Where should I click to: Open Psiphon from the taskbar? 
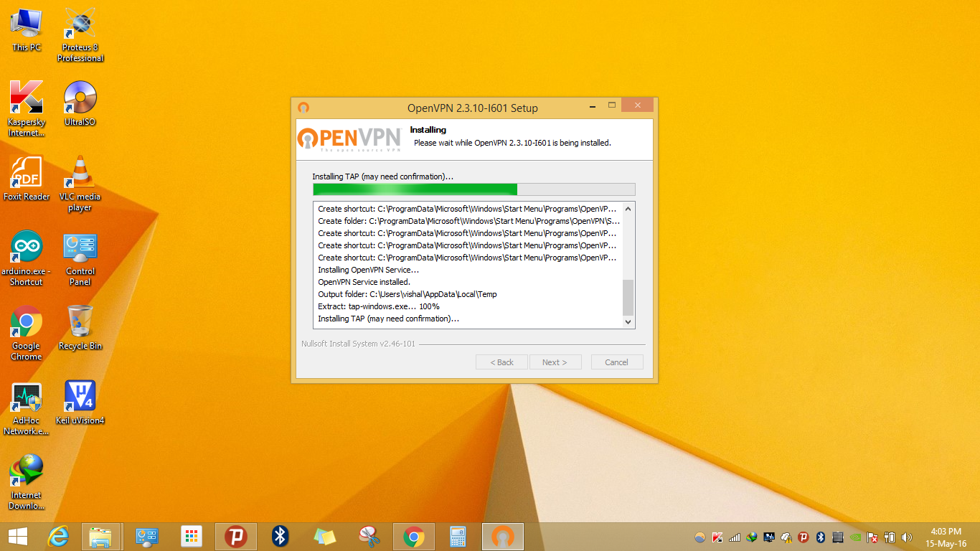[236, 537]
